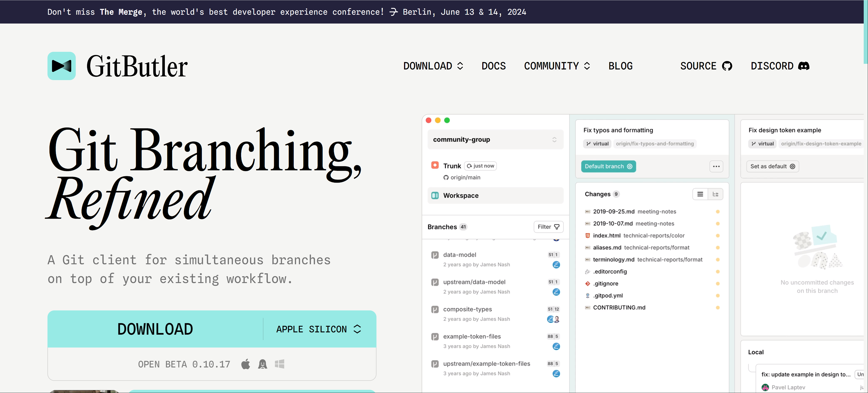Open the Blog menu item

(620, 66)
